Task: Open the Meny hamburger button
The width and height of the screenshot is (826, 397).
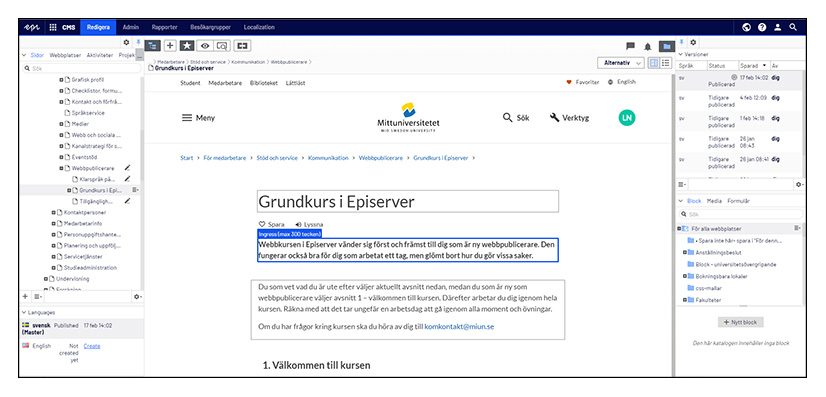Action: click(198, 118)
